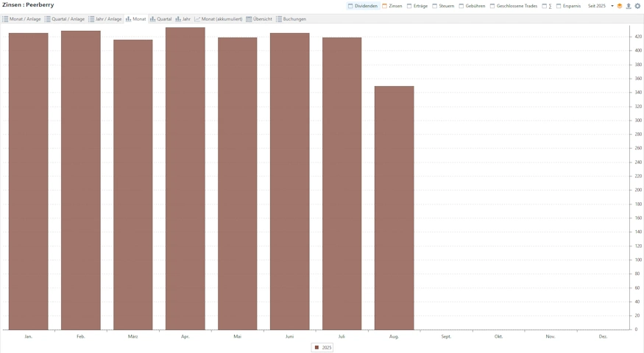Viewport: 644px width, 353px height.
Task: Open the settings gear icon
Action: [637, 6]
